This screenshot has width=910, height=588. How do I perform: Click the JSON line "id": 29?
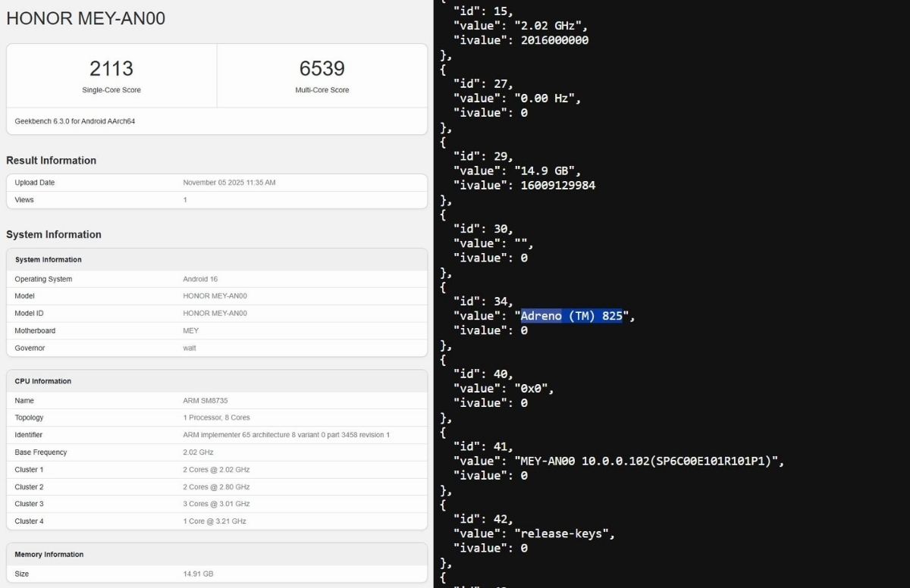coord(483,157)
